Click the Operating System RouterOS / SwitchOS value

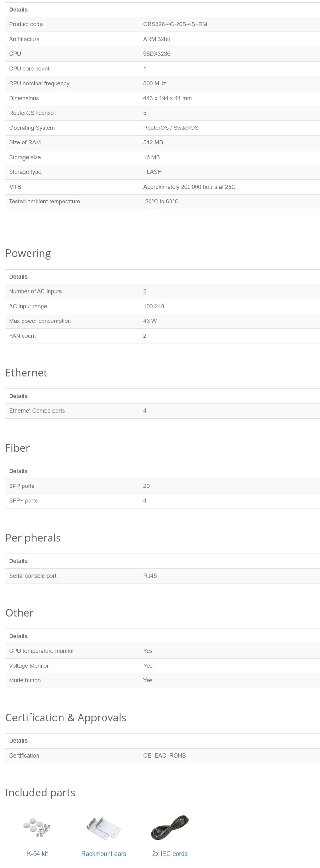point(171,128)
